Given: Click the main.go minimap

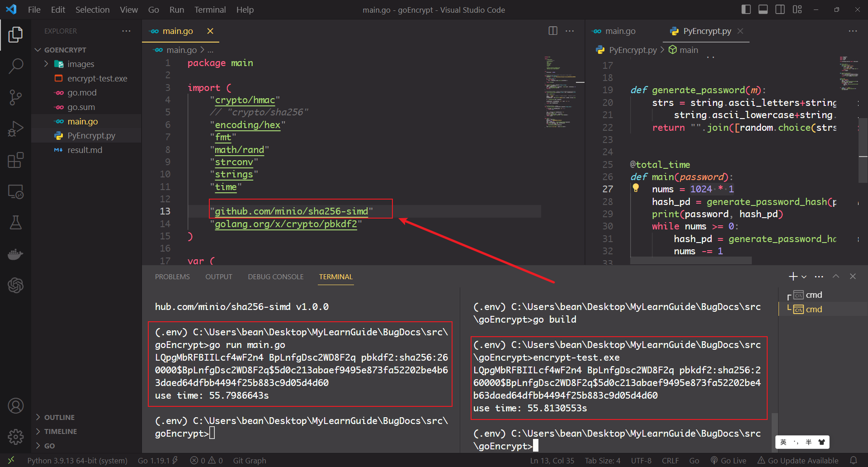Looking at the screenshot, I should click(x=560, y=93).
